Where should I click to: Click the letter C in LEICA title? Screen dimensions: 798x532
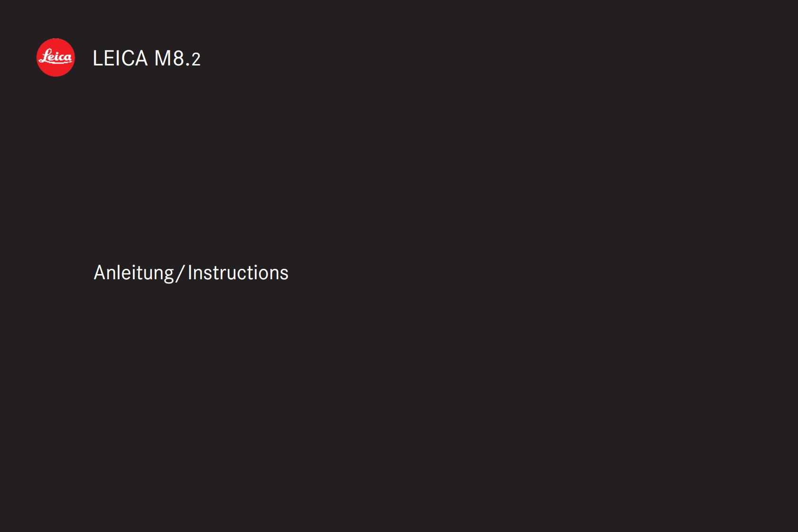128,58
